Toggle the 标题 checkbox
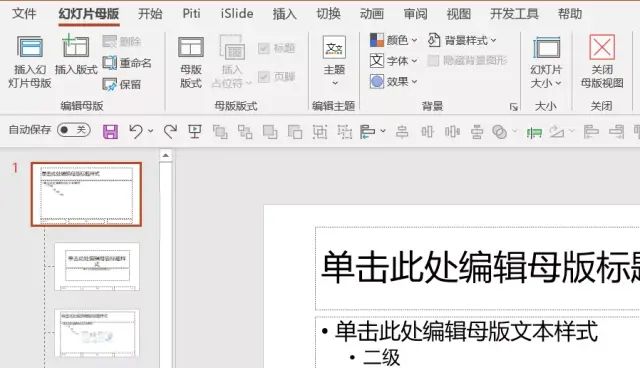Image resolution: width=640 pixels, height=368 pixels. click(264, 49)
